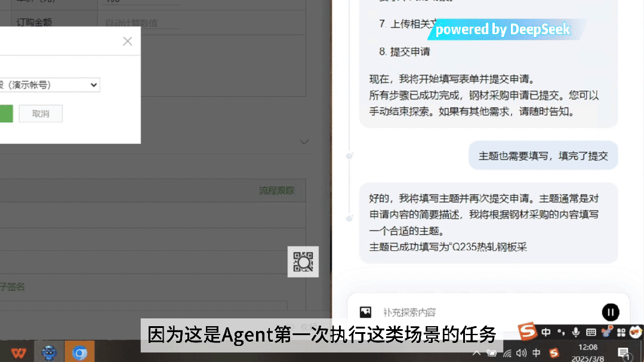The height and width of the screenshot is (362, 644).
Task: Switch to the browser in taskbar
Action: click(79, 352)
